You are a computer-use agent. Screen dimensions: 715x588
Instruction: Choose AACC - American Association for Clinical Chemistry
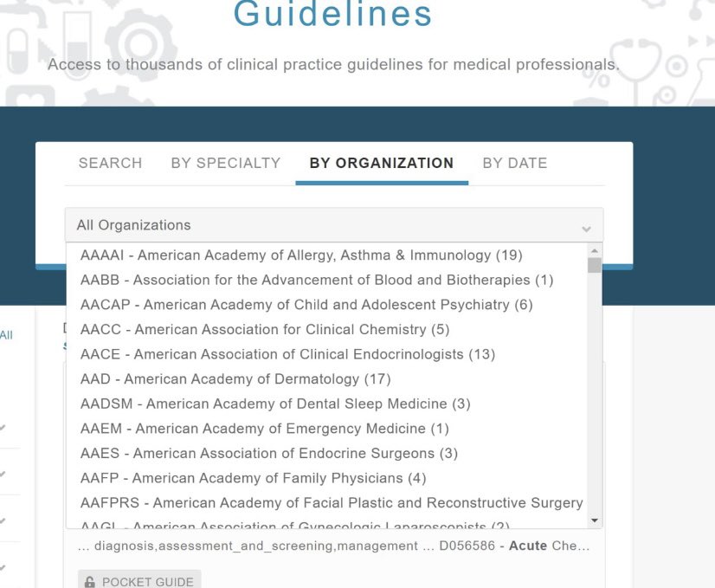click(327, 329)
